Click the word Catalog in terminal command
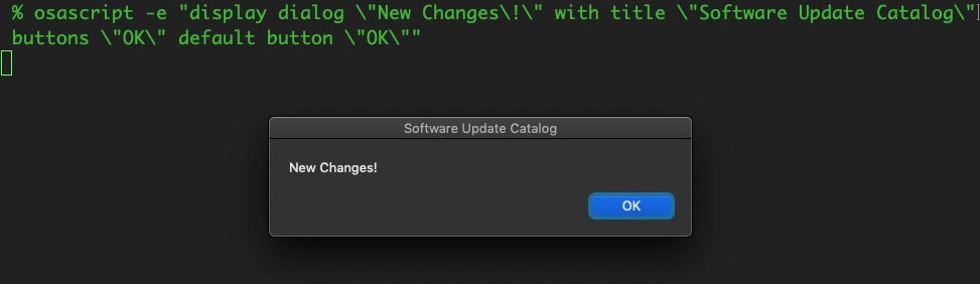 [914, 13]
